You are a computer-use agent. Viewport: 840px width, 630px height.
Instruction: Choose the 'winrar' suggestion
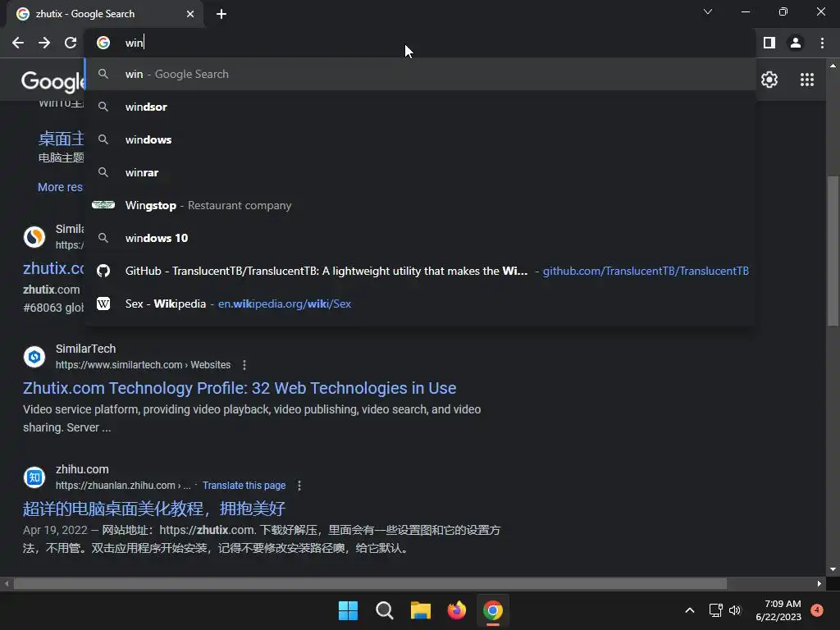[x=421, y=172]
